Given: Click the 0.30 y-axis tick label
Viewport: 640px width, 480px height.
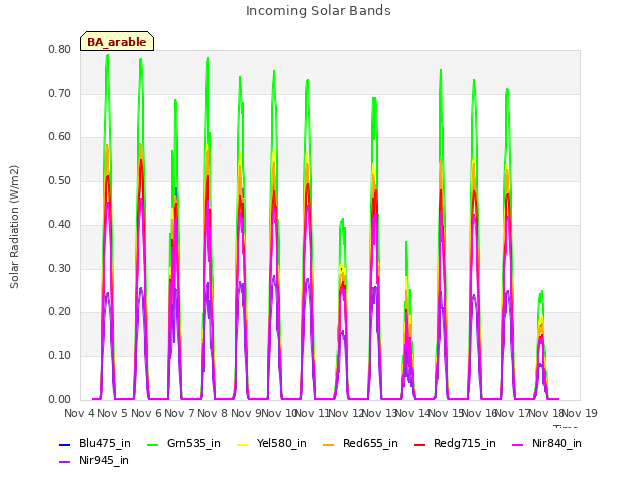Looking at the screenshot, I should point(60,269).
